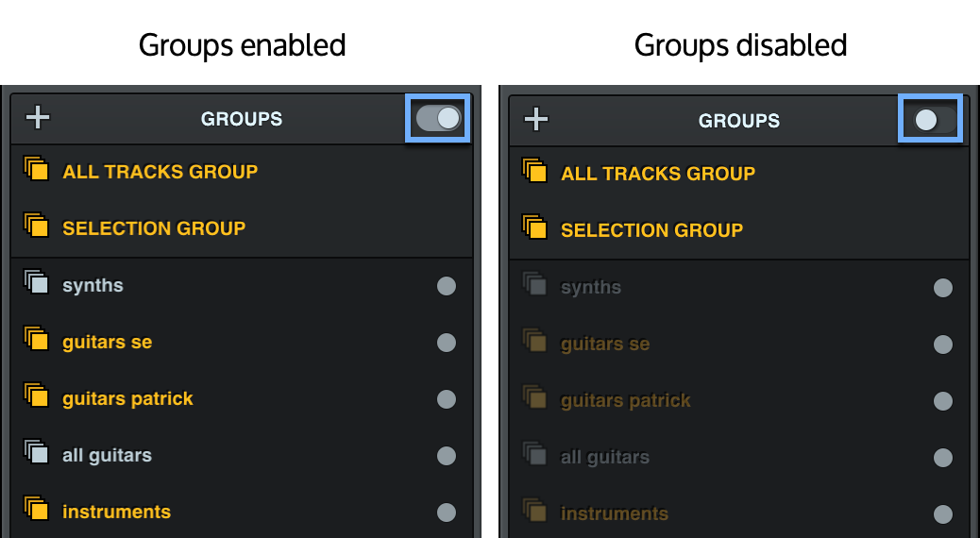This screenshot has width=980, height=538.
Task: Select the bright all guitars group label
Action: (x=107, y=455)
